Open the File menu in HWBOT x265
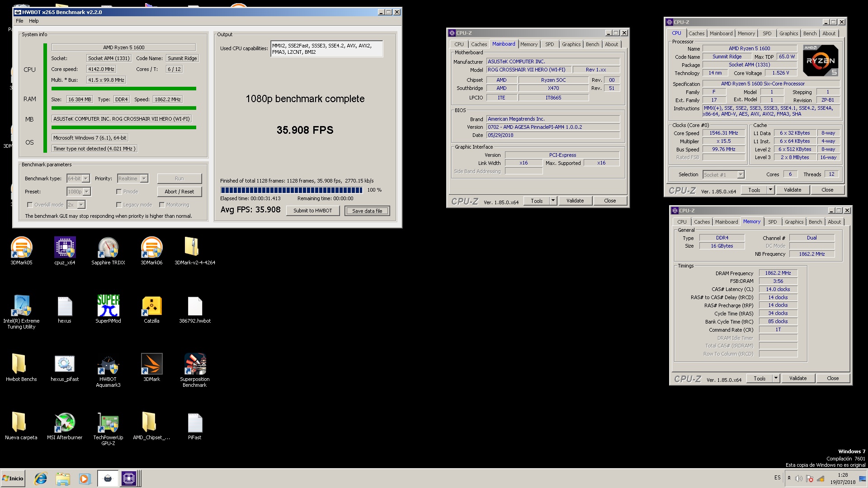Screen dimensions: 868x488 coord(19,21)
